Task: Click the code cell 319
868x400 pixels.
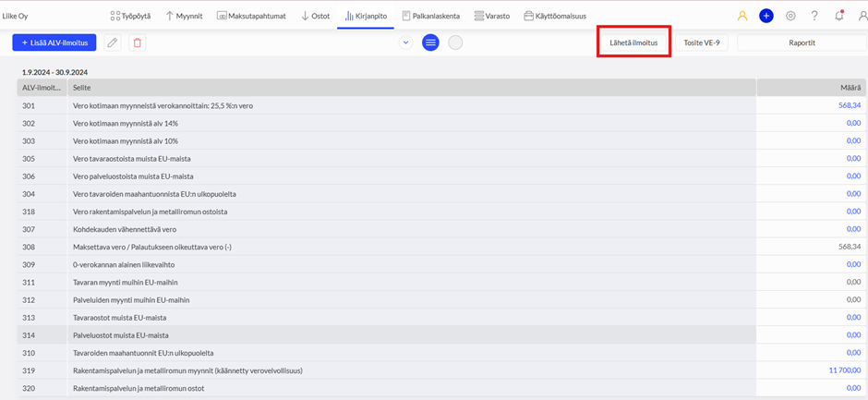Action: 42,370
